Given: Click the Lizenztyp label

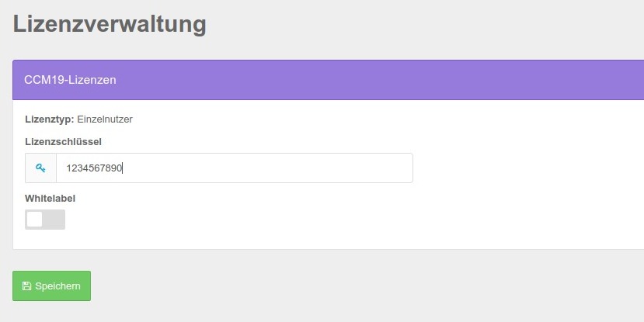Looking at the screenshot, I should click(x=49, y=119).
